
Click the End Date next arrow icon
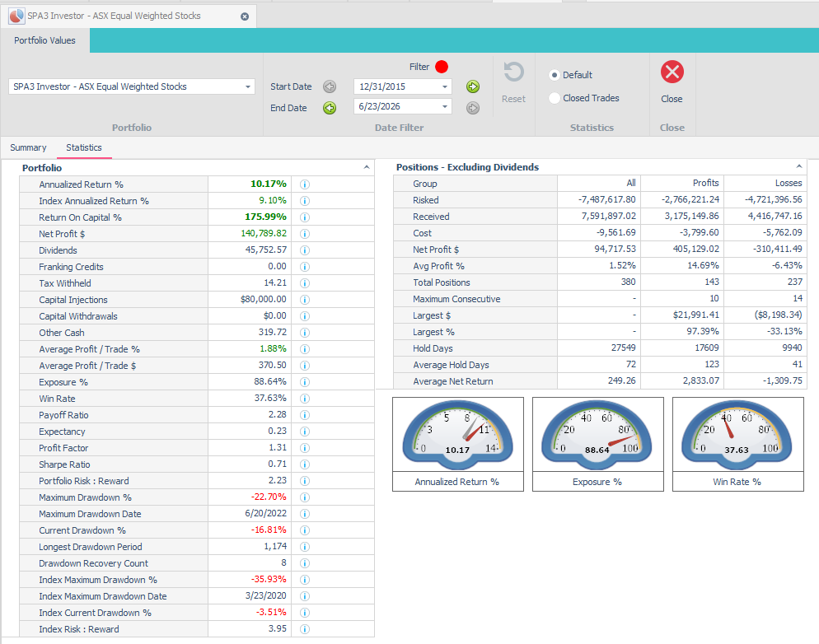(x=473, y=108)
